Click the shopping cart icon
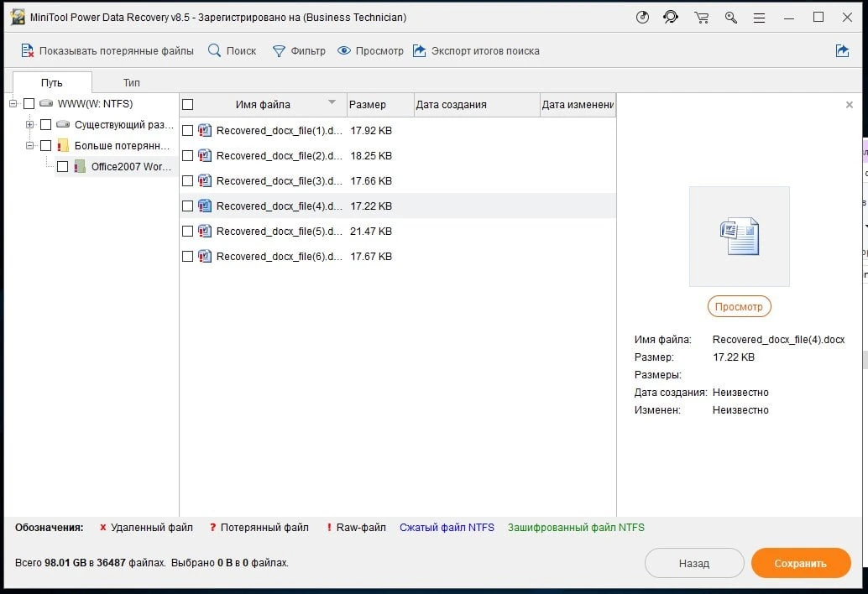The height and width of the screenshot is (594, 868). pyautogui.click(x=702, y=18)
